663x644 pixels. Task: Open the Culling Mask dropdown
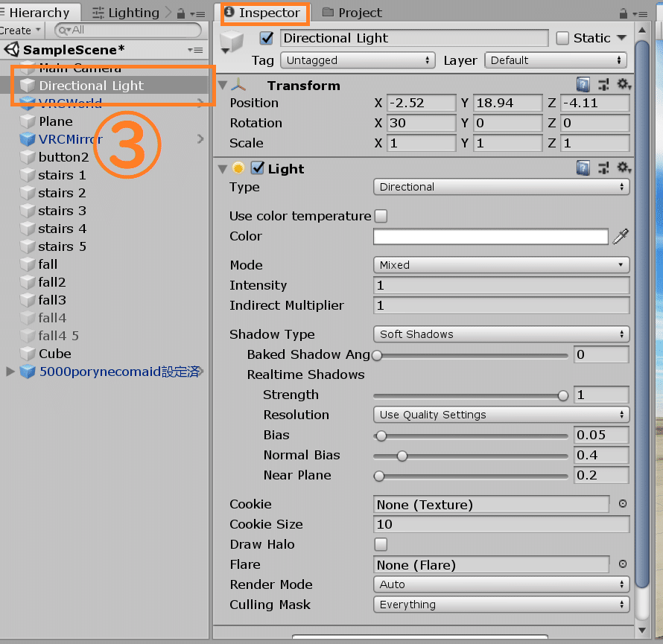click(501, 605)
